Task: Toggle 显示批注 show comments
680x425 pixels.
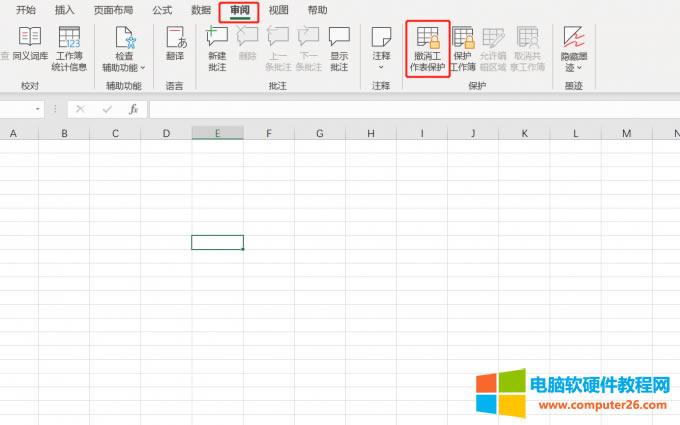Action: [x=339, y=49]
